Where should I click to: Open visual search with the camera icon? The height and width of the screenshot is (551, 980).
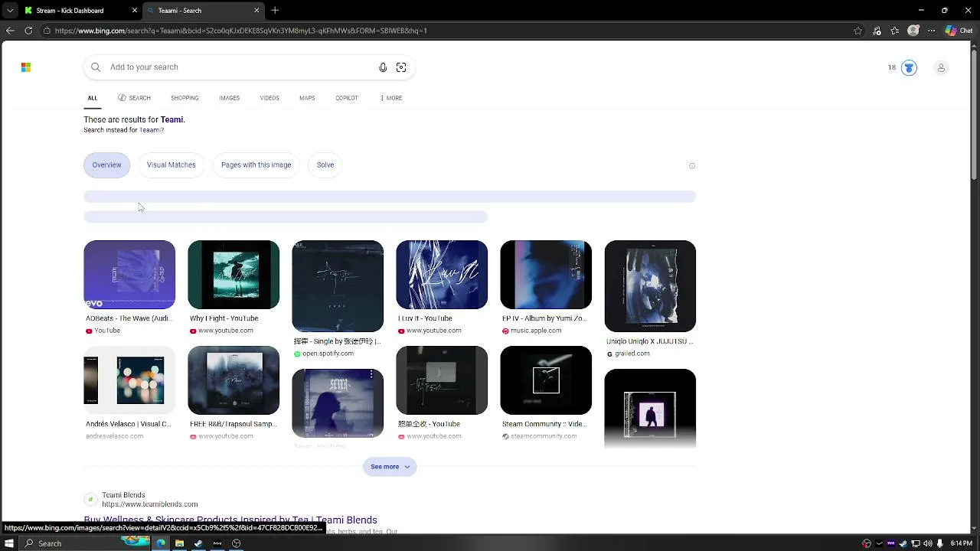[401, 67]
